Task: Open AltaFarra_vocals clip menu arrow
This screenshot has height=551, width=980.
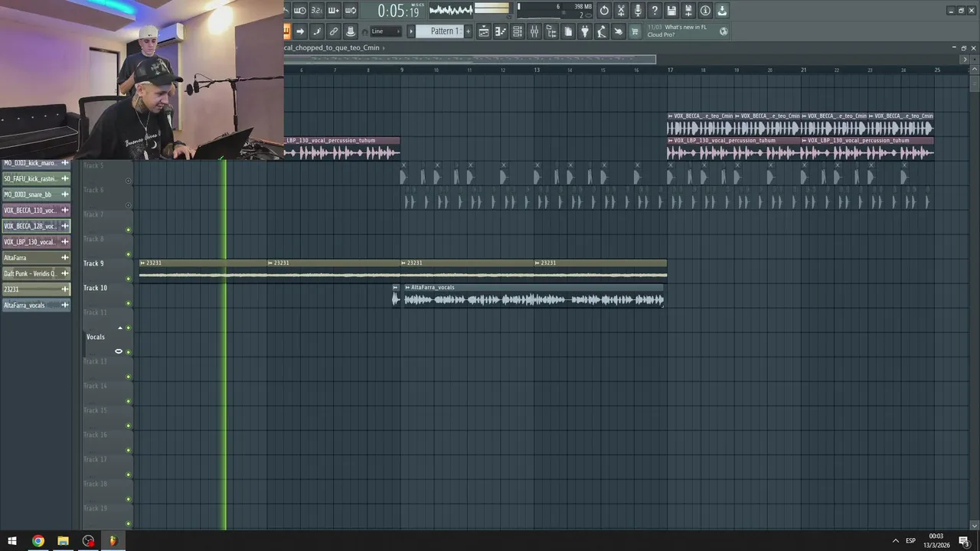Action: click(x=408, y=288)
